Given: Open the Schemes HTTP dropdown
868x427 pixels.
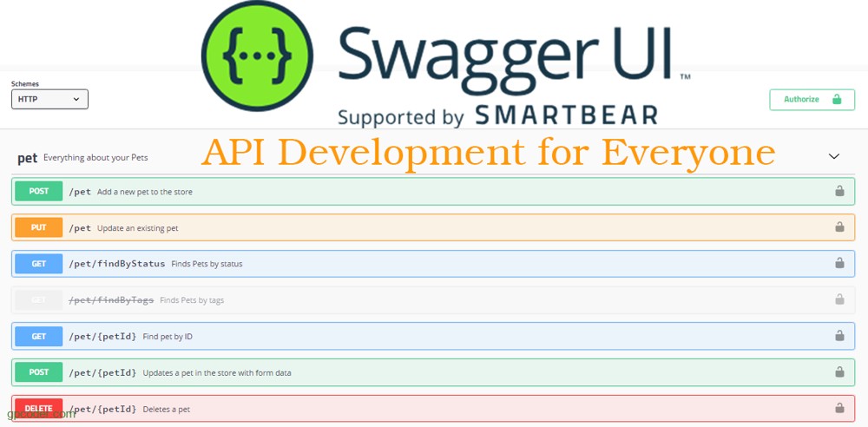Looking at the screenshot, I should coord(49,99).
